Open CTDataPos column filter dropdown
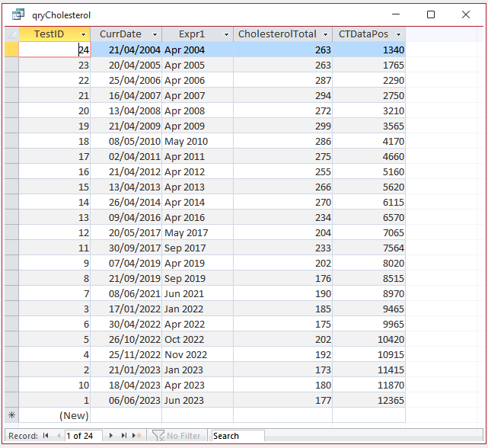 point(399,34)
